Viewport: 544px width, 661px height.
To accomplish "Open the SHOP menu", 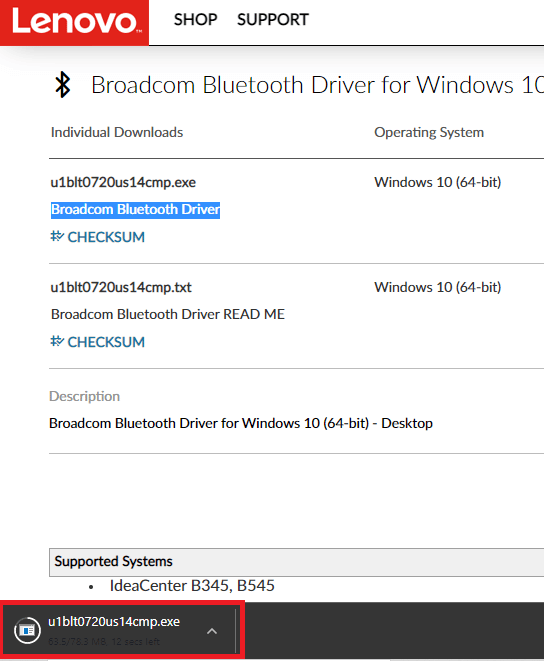I will point(195,20).
